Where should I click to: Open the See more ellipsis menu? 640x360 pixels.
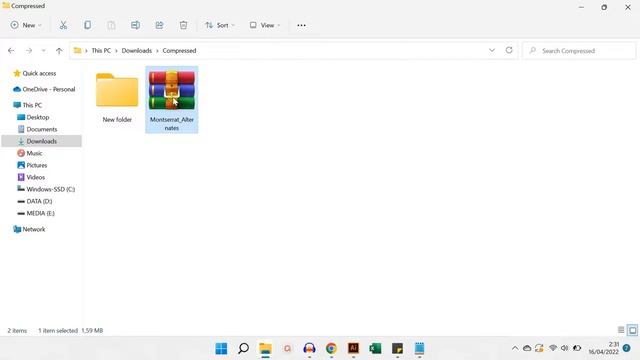tap(301, 25)
